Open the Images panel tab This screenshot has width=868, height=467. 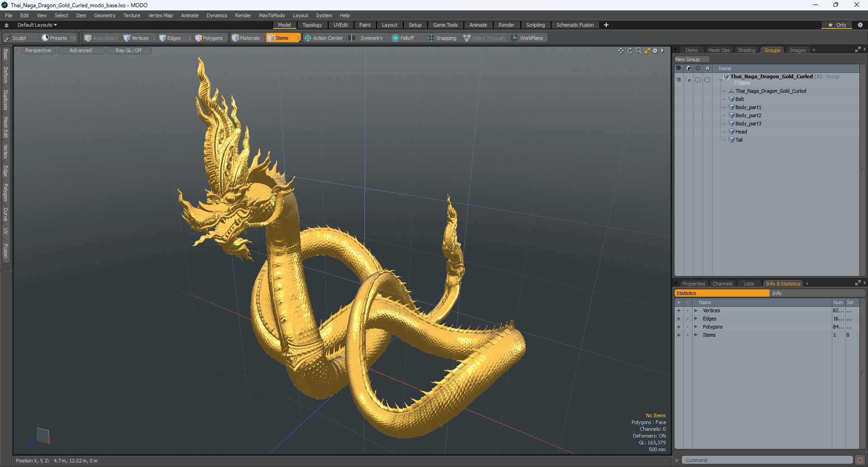coord(797,50)
